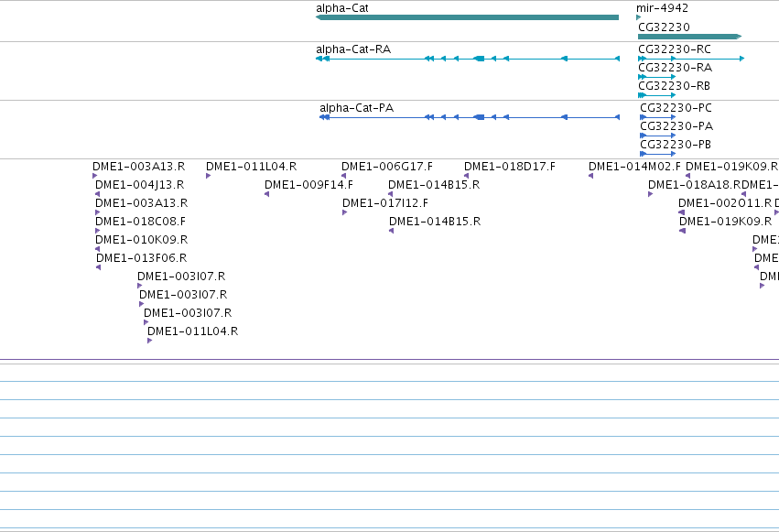Select the CG32230 gene bar

[689, 37]
